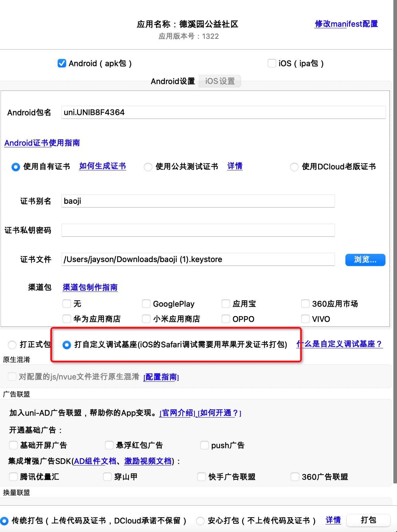Uncheck the Android (apk包) checkbox
Viewport: 397px width, 532px height.
62,63
